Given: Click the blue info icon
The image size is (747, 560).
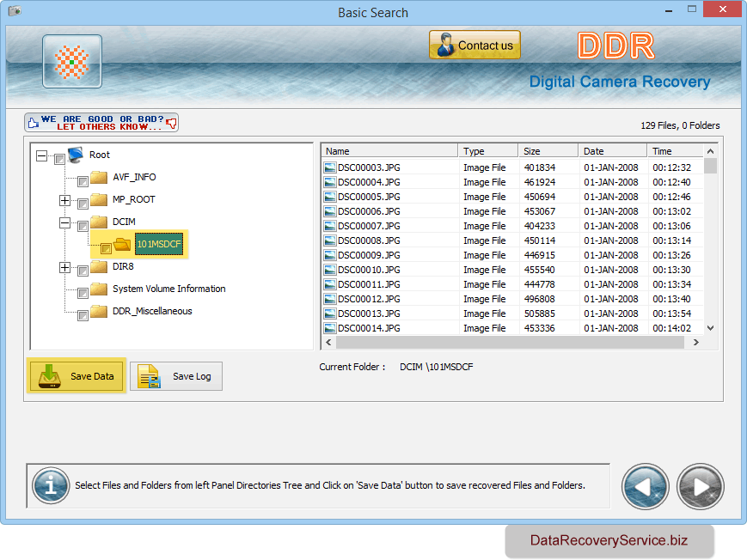Looking at the screenshot, I should [51, 486].
